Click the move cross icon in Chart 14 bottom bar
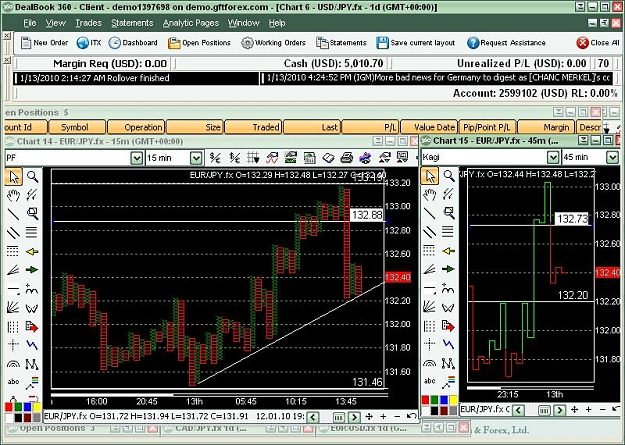Screen dimensions: 625x445 pos(369,417)
